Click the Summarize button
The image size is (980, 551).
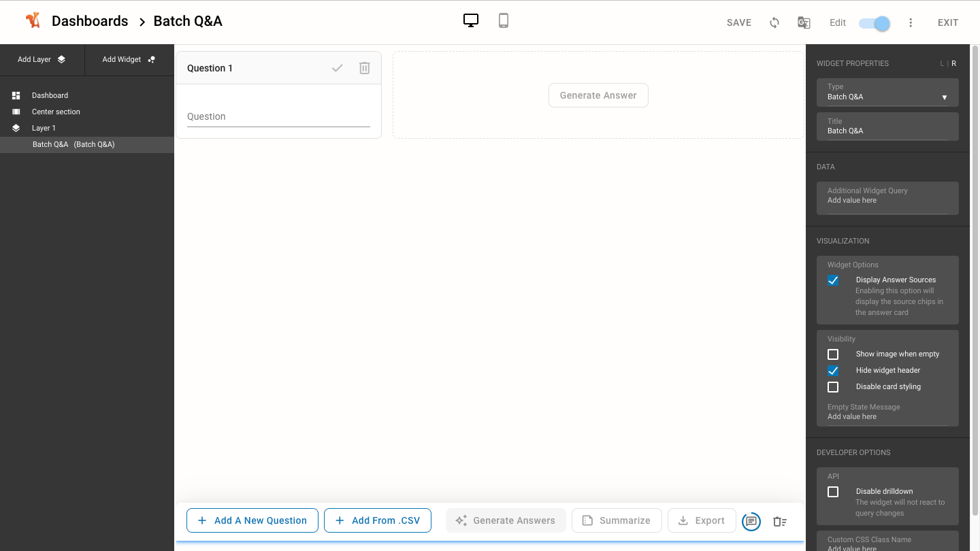click(x=617, y=520)
